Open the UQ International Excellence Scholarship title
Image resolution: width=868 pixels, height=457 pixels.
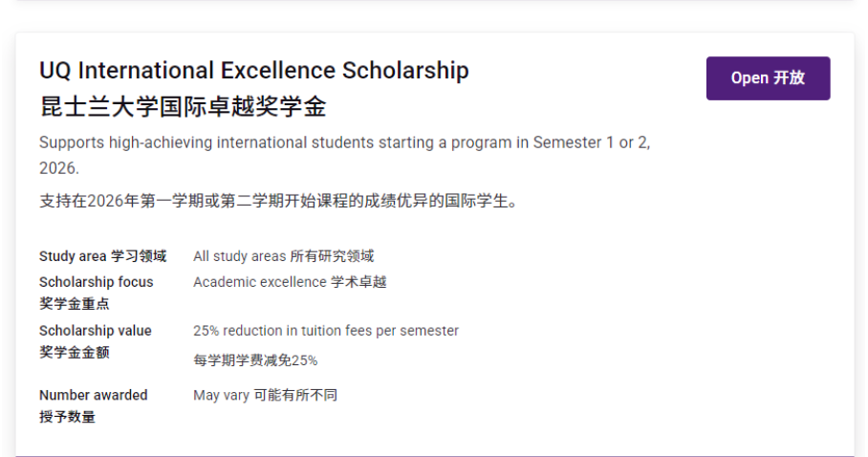click(x=254, y=71)
